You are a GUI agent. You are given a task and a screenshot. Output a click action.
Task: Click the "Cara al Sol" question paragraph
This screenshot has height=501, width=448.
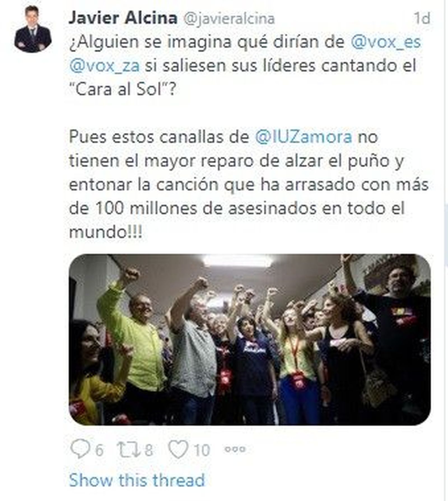tap(245, 66)
